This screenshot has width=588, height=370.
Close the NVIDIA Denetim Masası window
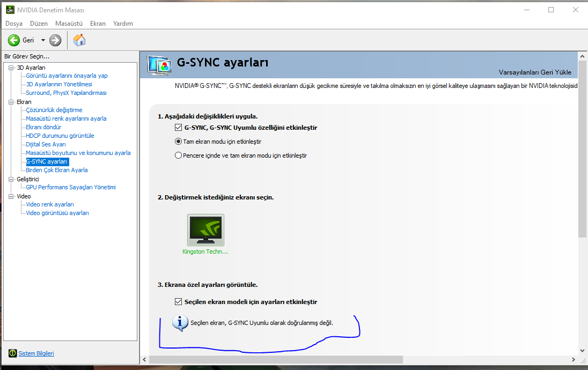pyautogui.click(x=575, y=10)
